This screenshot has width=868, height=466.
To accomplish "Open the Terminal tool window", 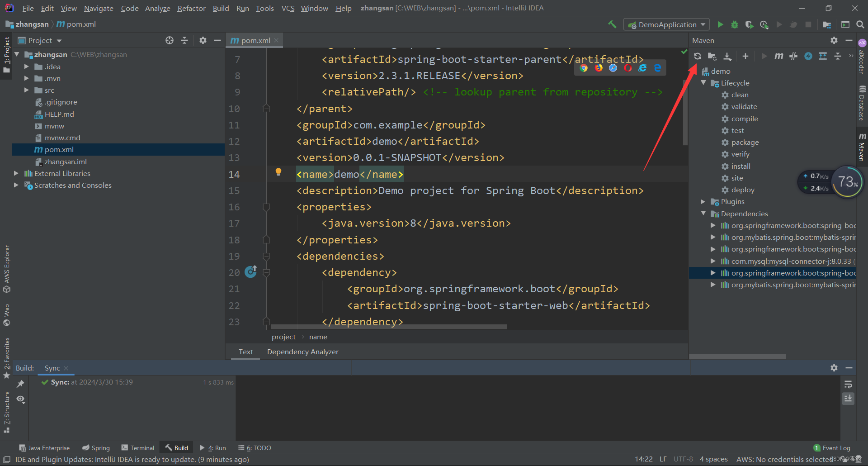I will [137, 448].
